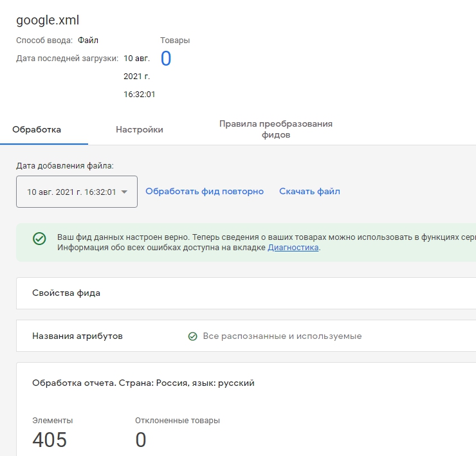Click the Все распознанные и используемые status text

click(282, 336)
